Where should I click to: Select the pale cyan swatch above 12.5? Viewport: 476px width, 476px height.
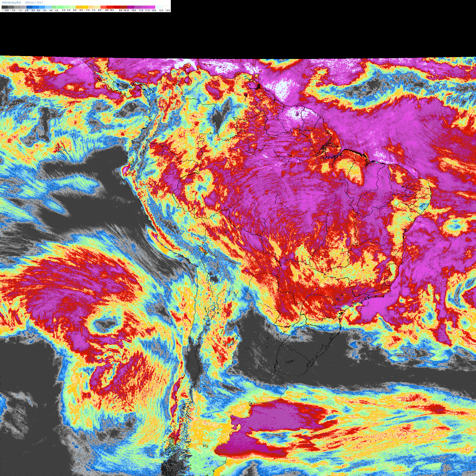pyautogui.click(x=159, y=7)
